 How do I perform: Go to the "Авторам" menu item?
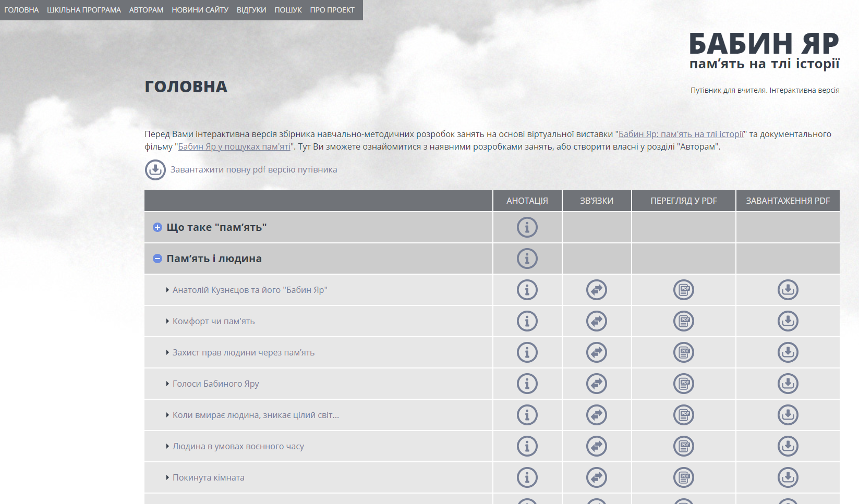pos(146,10)
